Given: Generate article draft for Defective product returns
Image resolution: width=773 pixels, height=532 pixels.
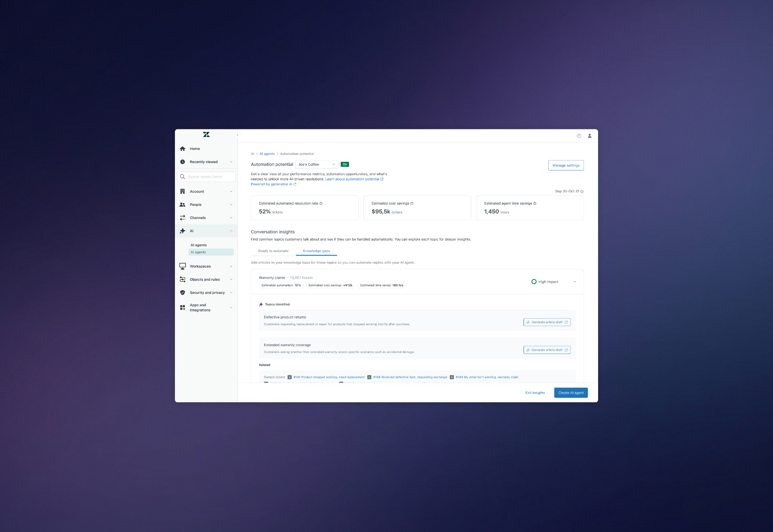Looking at the screenshot, I should click(547, 322).
